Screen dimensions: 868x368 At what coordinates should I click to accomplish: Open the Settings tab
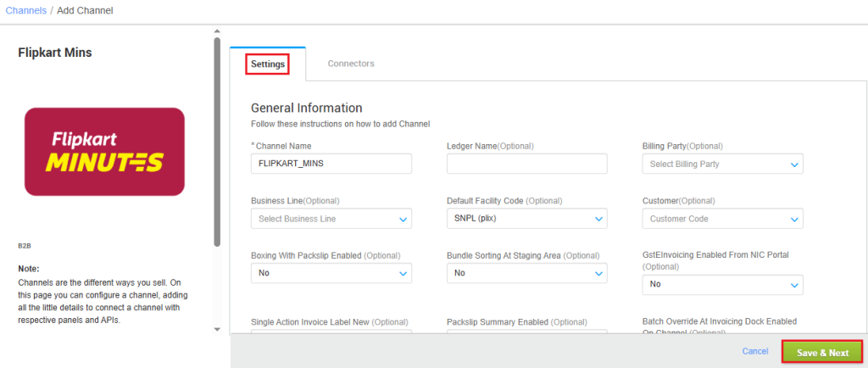click(x=267, y=64)
